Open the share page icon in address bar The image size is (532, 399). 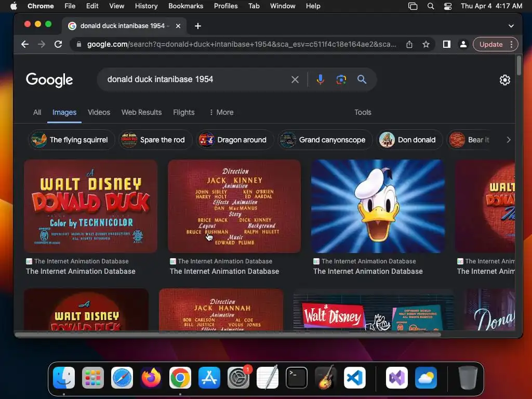click(409, 45)
